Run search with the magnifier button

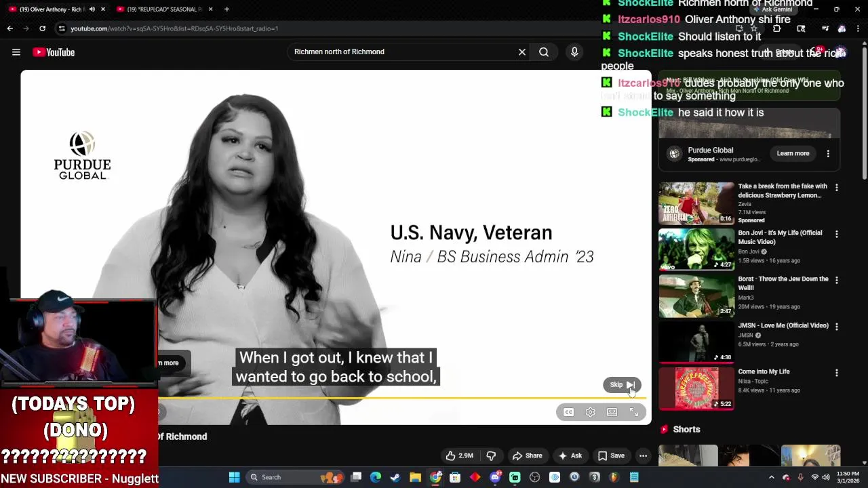(544, 52)
